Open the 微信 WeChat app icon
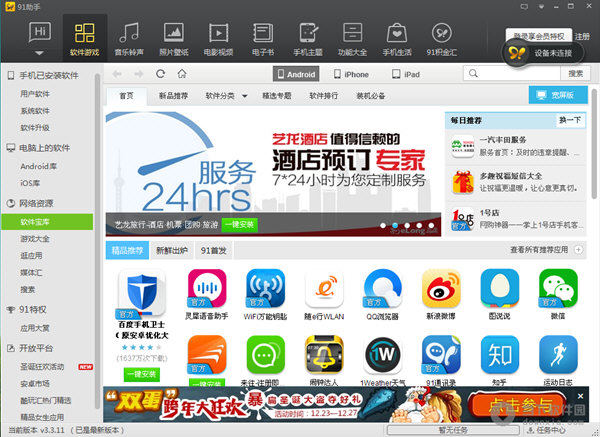The width and height of the screenshot is (600, 437). click(558, 288)
